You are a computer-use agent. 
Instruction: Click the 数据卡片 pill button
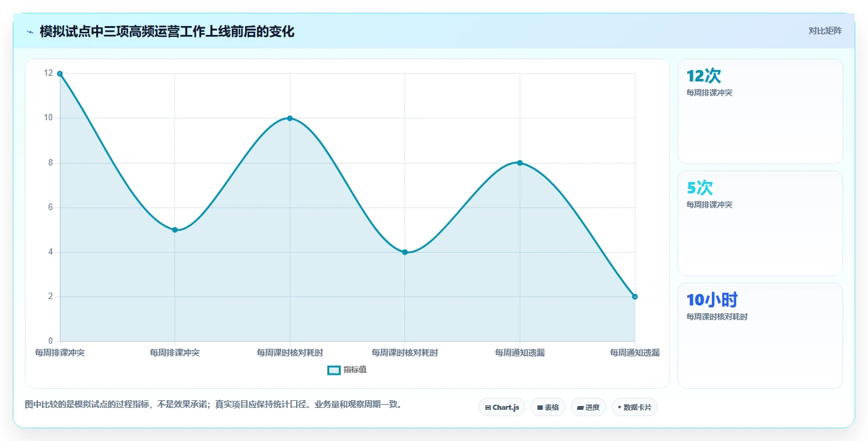[634, 407]
